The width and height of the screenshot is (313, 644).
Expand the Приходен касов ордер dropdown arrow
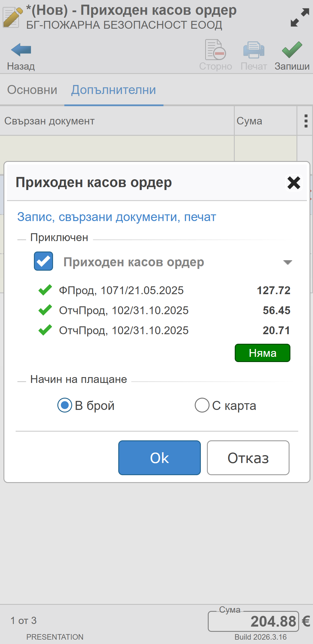287,262
